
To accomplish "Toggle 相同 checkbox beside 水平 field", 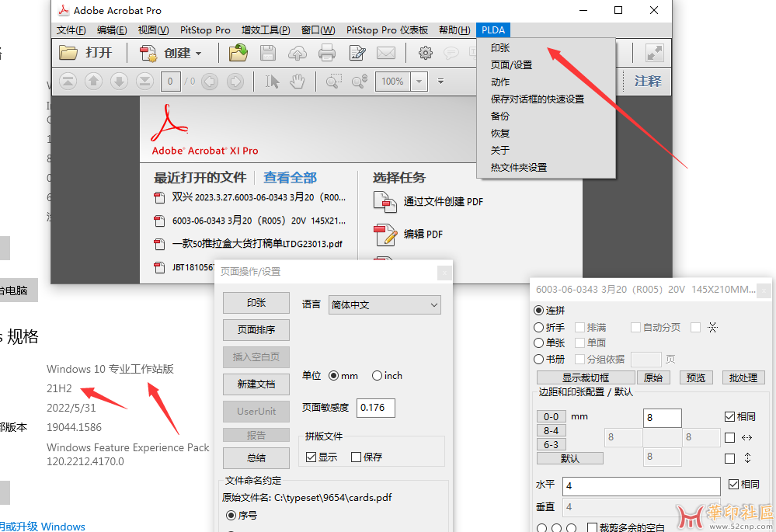I will (x=733, y=484).
